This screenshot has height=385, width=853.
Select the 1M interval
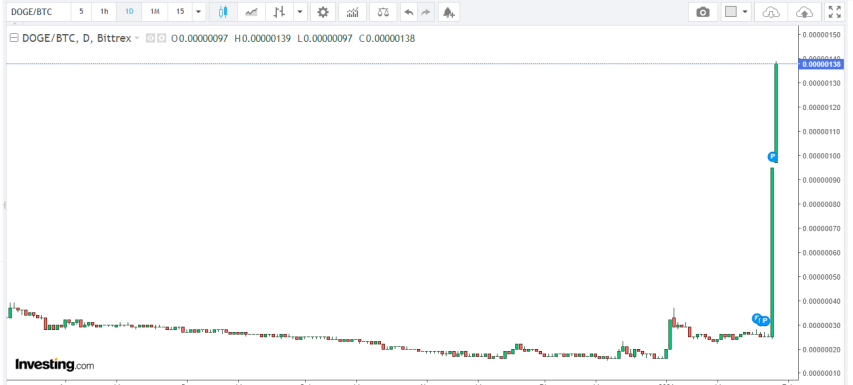tap(154, 12)
